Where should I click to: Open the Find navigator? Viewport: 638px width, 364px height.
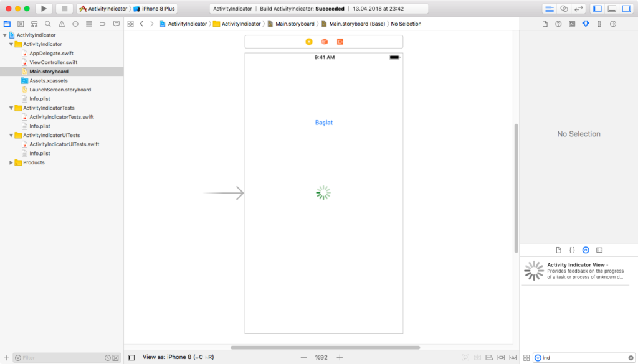point(47,24)
